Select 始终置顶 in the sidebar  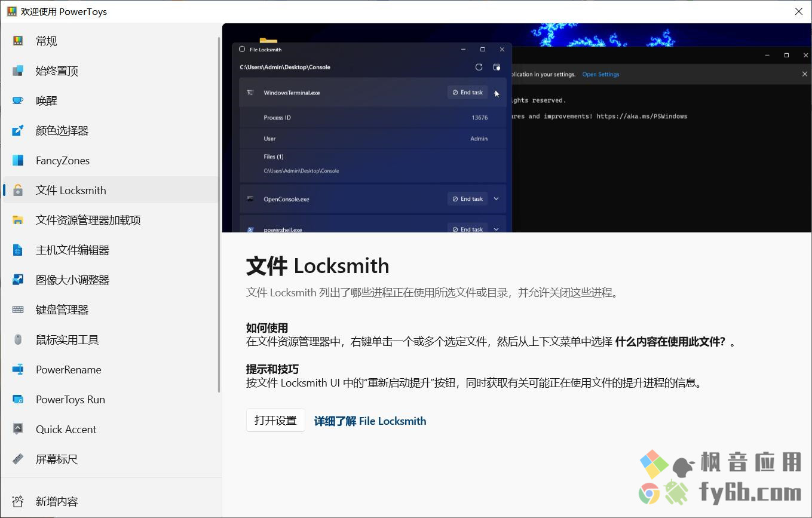click(111, 71)
